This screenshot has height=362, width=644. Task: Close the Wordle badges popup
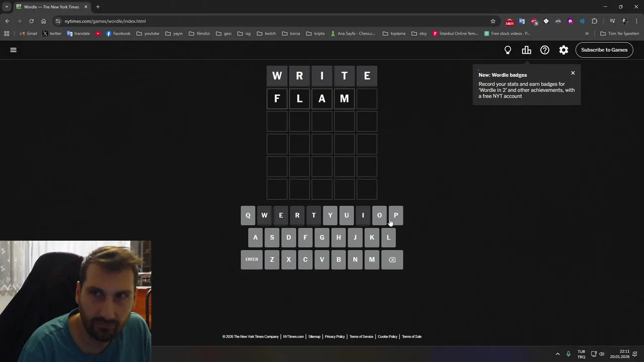click(x=573, y=73)
